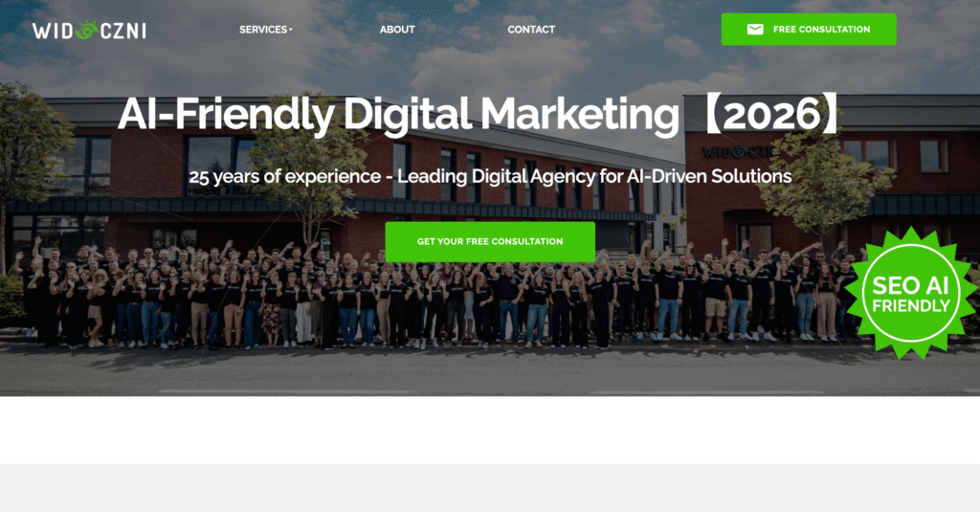Expand the Services dropdown arrow
The image size is (980, 512).
pyautogui.click(x=291, y=30)
